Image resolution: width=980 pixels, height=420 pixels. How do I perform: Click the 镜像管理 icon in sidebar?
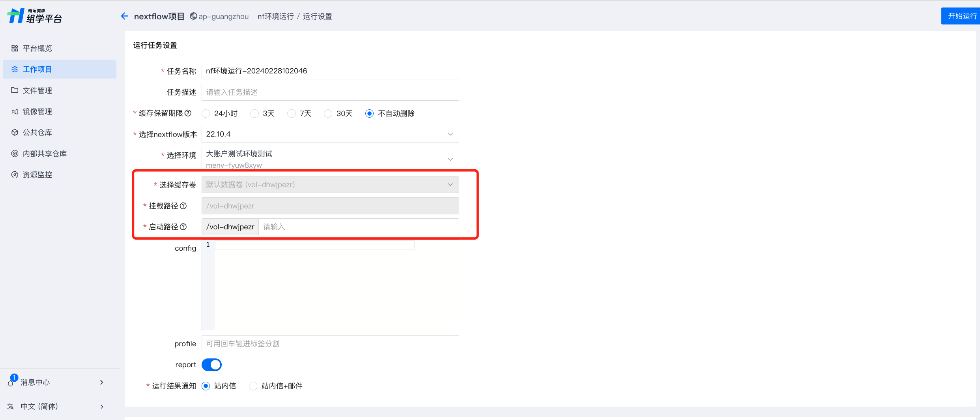pyautogui.click(x=15, y=111)
